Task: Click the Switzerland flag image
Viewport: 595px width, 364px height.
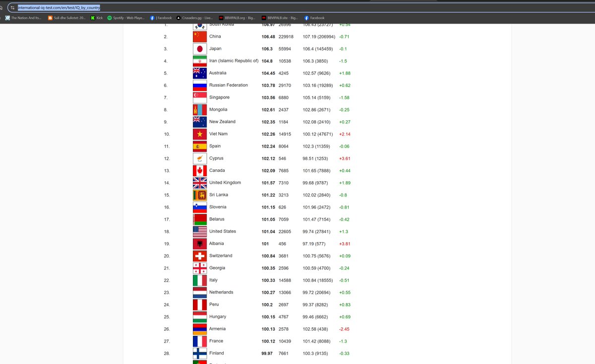Action: click(x=200, y=256)
